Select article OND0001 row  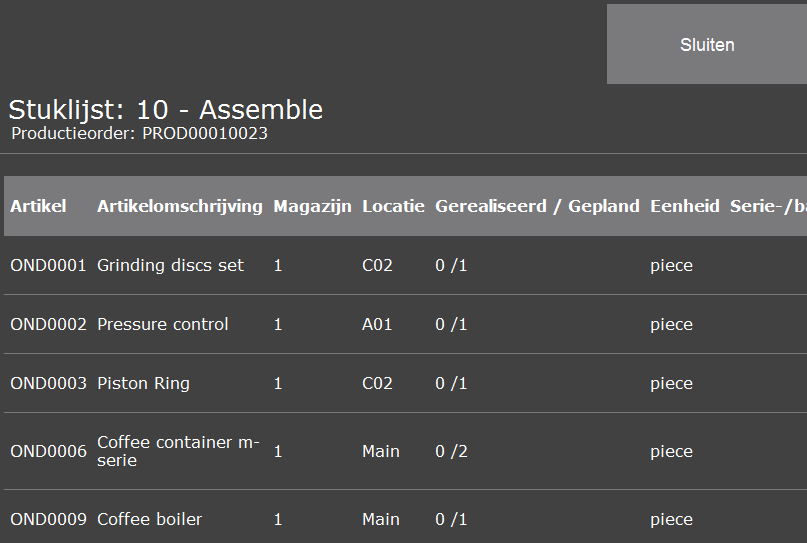(x=405, y=266)
